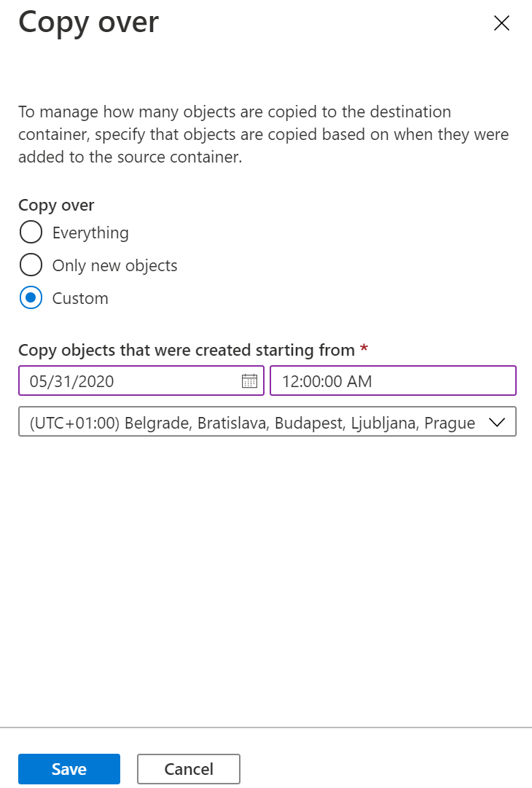Click the Everything option label
Screen dimensions: 532x788
90,233
